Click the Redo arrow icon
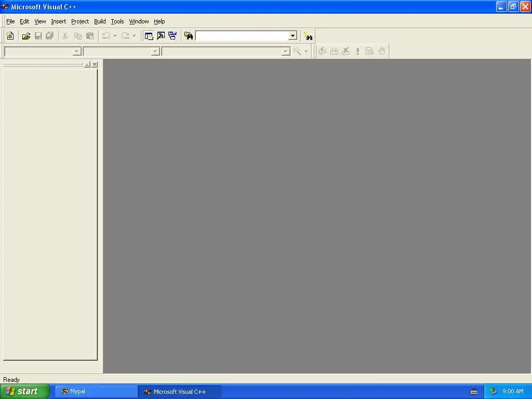Viewport: 532px width, 399px height. [125, 36]
